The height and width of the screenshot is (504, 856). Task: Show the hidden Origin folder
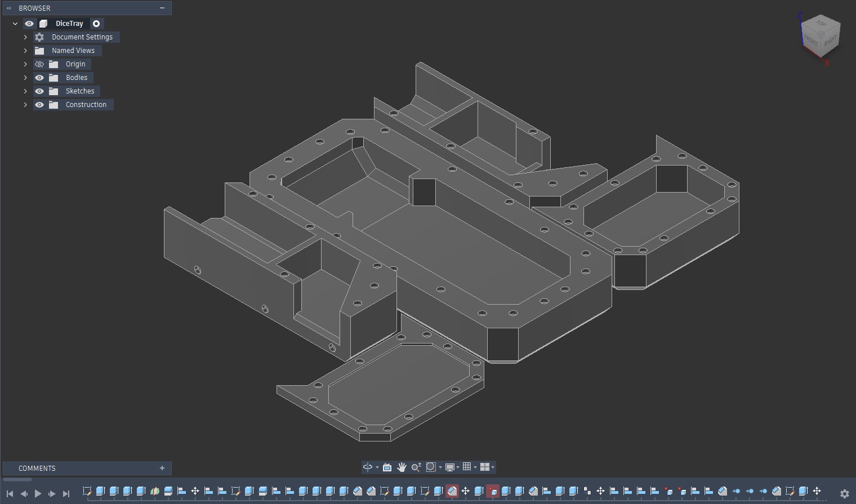(x=39, y=64)
